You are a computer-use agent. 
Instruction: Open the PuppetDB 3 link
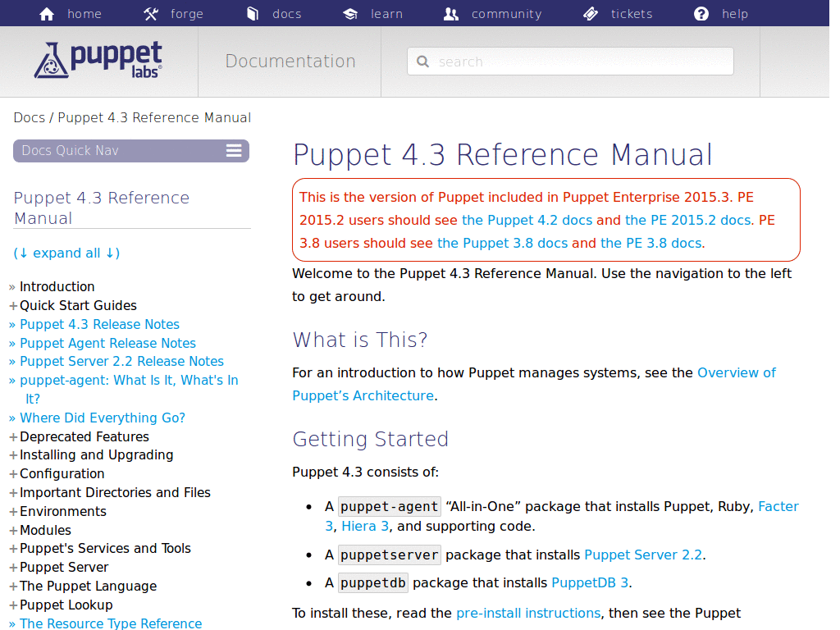click(x=590, y=582)
